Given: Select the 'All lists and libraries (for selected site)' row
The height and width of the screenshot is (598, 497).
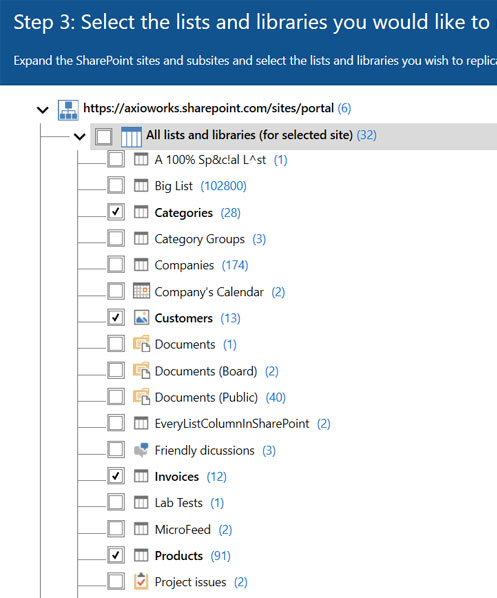Looking at the screenshot, I should coord(293,136).
